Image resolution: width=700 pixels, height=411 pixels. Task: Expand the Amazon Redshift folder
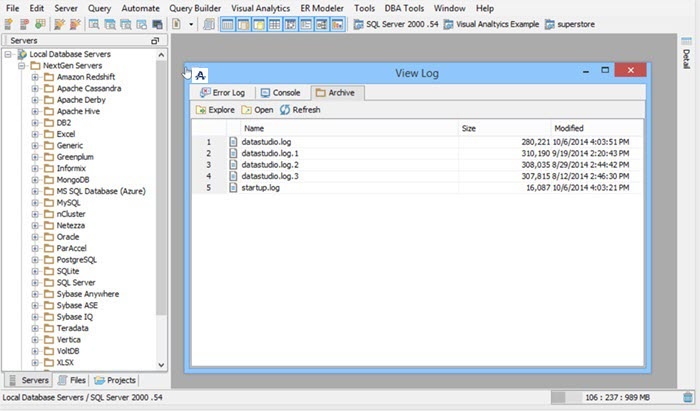35,77
